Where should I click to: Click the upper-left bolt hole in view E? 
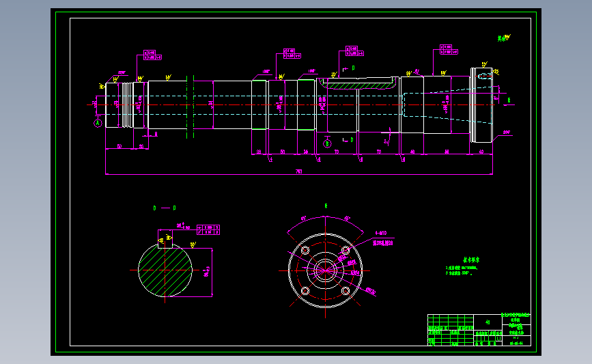(305, 251)
